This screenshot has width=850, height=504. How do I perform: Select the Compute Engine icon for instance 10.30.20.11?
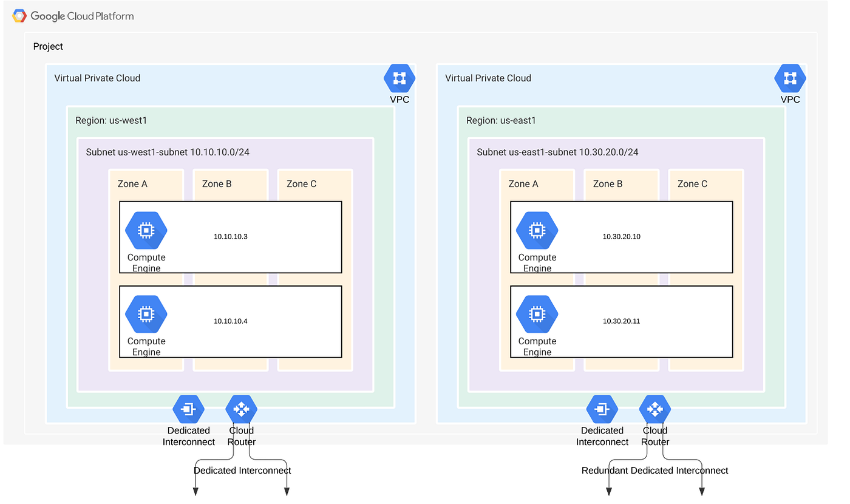click(x=537, y=314)
